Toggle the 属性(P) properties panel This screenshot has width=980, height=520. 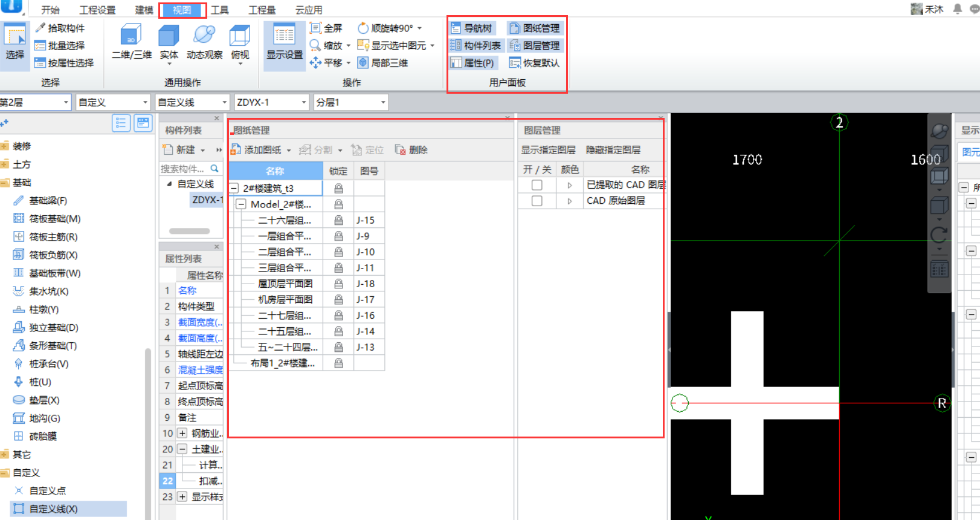(472, 63)
